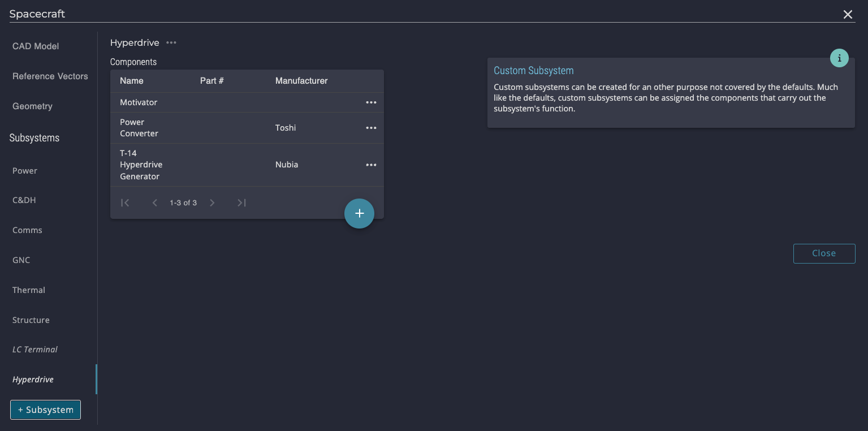Click the Custom Subsystem heading
Image resolution: width=868 pixels, height=431 pixels.
534,71
